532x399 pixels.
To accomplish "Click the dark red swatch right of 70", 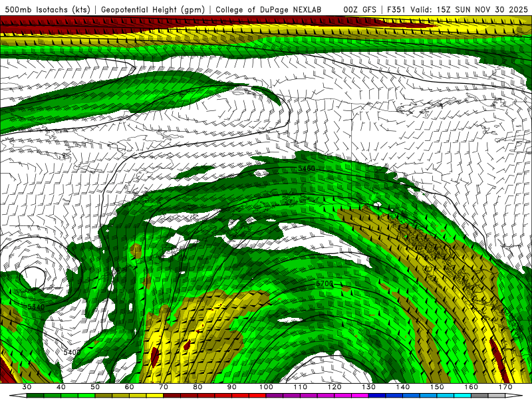I will [x=172, y=396].
